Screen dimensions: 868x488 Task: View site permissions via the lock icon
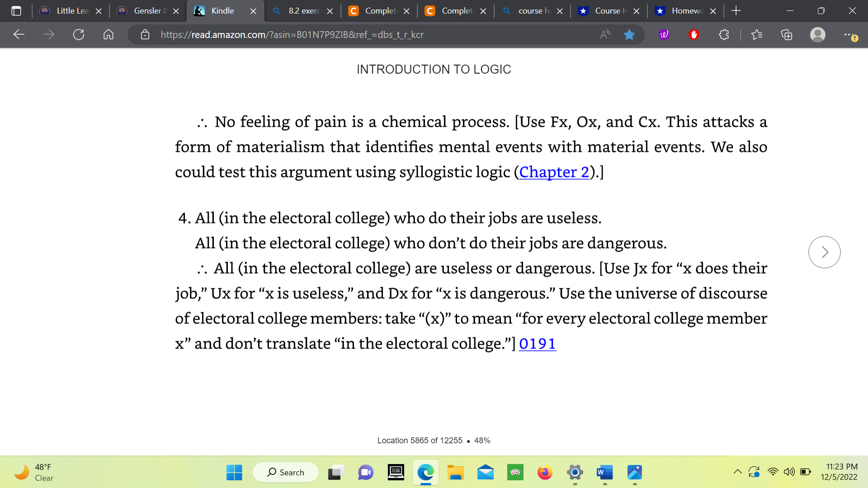145,34
